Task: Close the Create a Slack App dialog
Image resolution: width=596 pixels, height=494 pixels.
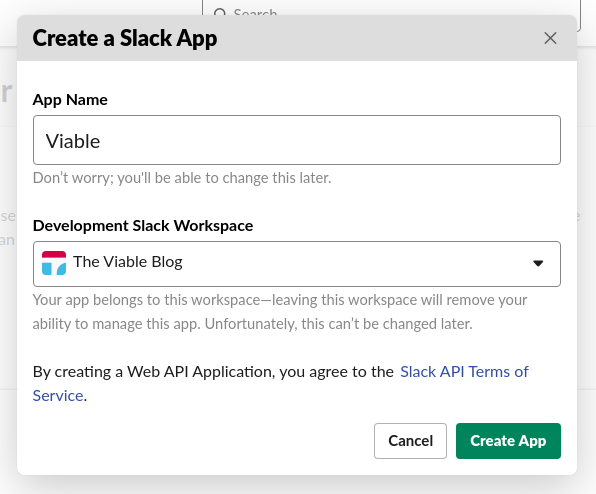Action: click(x=550, y=38)
